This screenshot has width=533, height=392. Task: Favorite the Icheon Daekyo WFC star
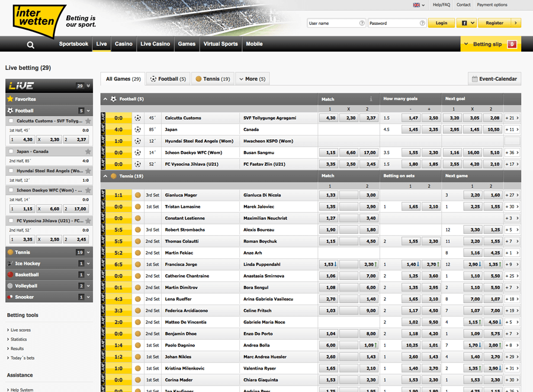(88, 190)
